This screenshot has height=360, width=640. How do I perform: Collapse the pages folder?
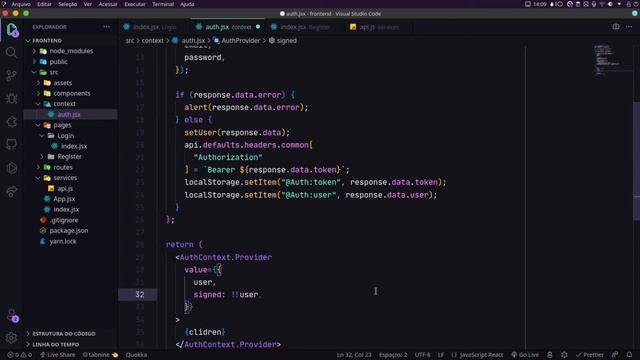tap(71, 125)
